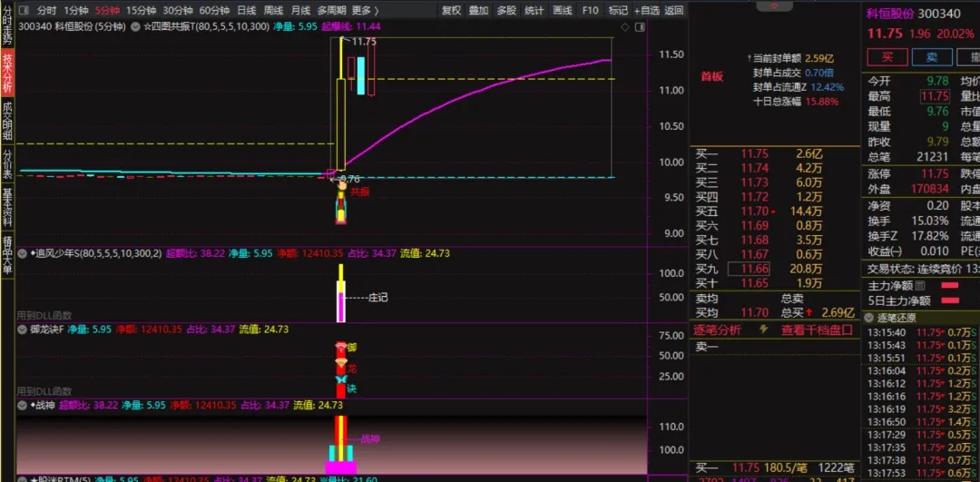The image size is (980, 482).
Task: Open the 基本资料 sidebar tab
Action: tap(7, 207)
